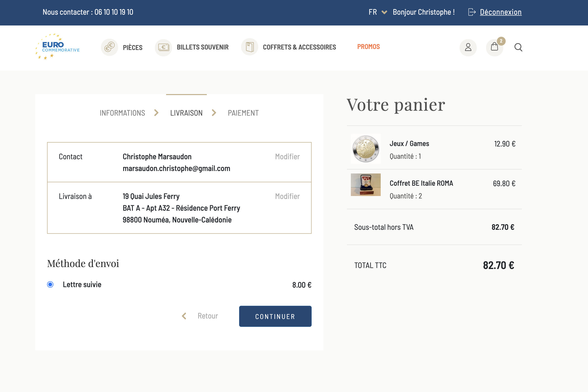Click the Coffret BE Italie ROMA thumbnail
The width and height of the screenshot is (588, 392).
[366, 185]
